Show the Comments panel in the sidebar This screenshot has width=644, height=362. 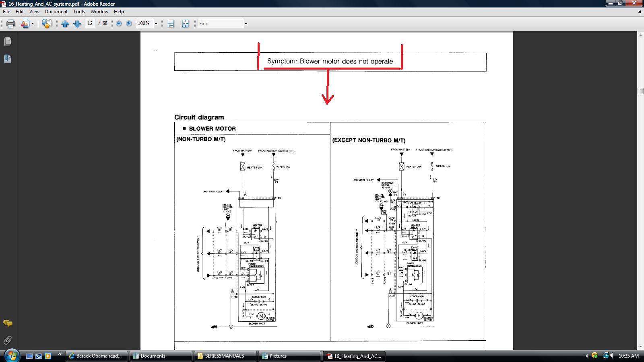(x=7, y=323)
